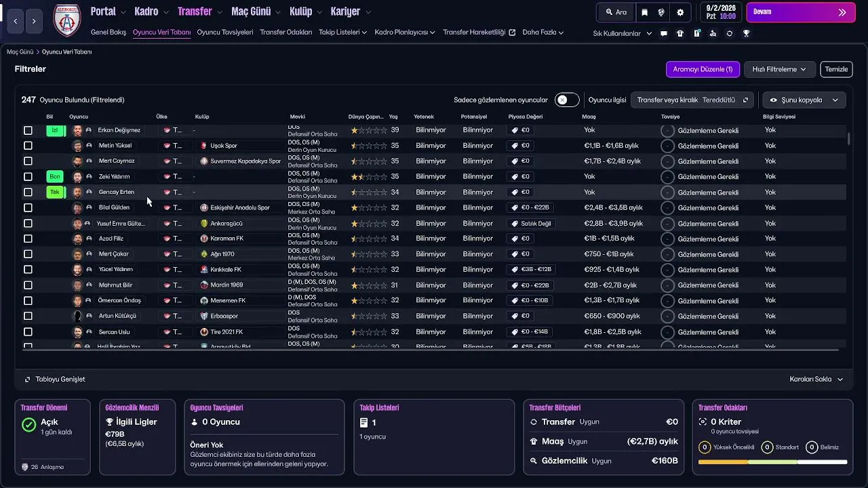Open Takip Listeleri dropdown
The height and width of the screenshot is (488, 868).
click(343, 33)
